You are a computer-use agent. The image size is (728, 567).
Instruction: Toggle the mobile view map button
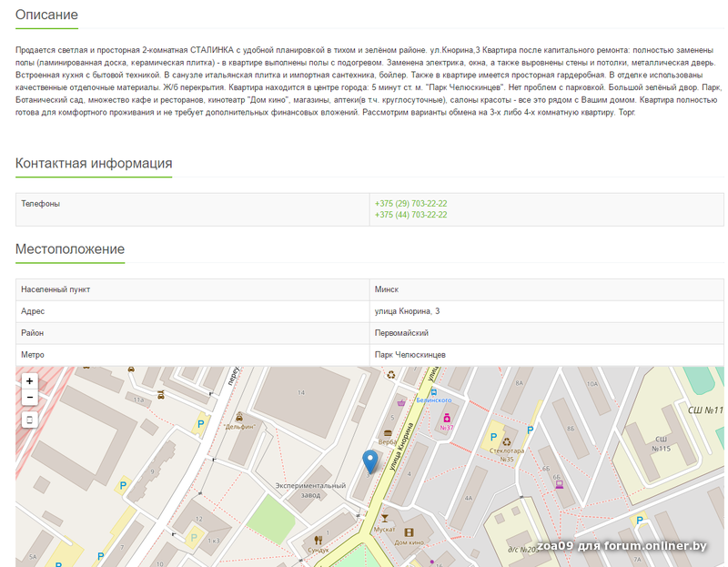30,420
